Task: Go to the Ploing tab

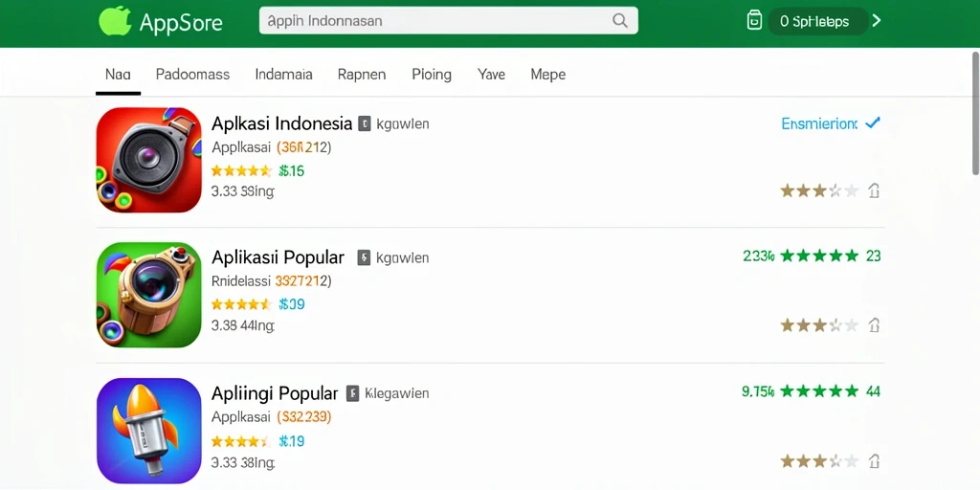Action: (432, 75)
